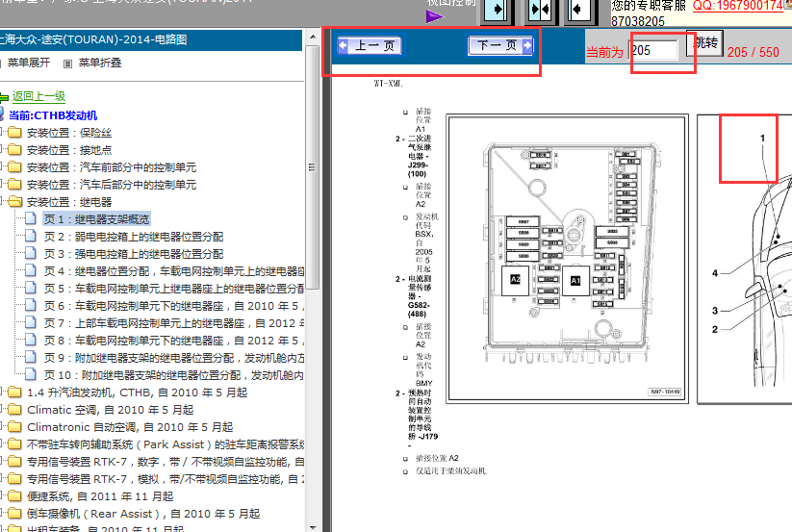Click the page icon for 页 7
This screenshot has width=792, height=532.
(31, 322)
